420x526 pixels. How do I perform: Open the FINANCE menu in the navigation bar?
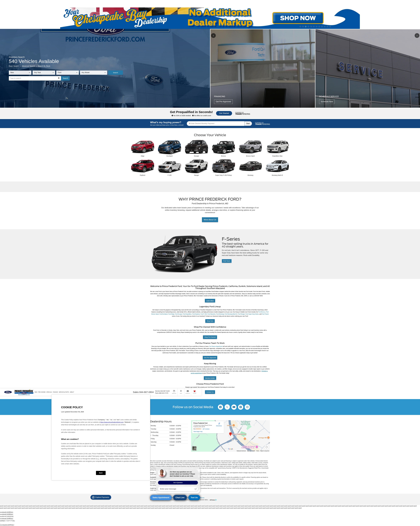tap(55, 392)
